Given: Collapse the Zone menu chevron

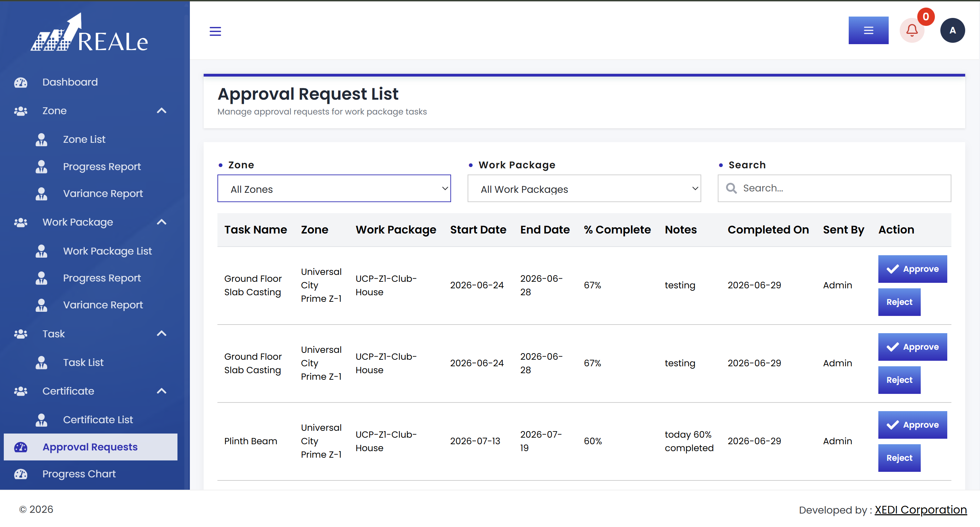Looking at the screenshot, I should tap(162, 111).
